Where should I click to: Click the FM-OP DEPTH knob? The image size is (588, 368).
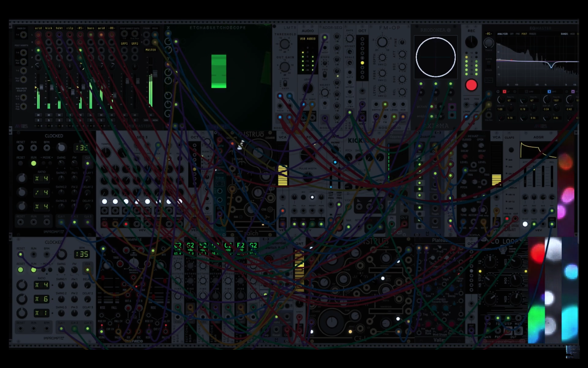pyautogui.click(x=382, y=57)
